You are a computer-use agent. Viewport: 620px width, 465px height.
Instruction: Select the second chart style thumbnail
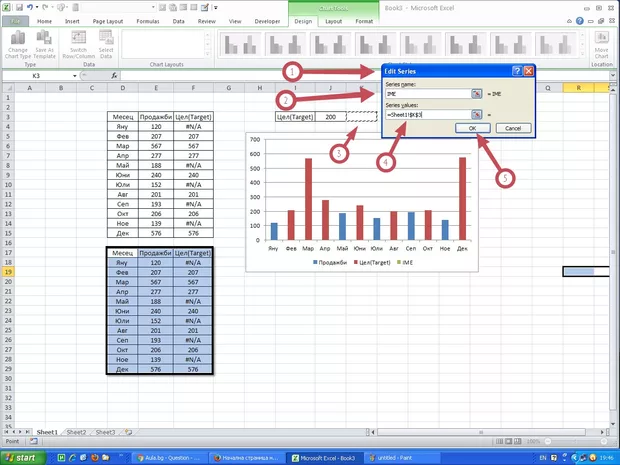285,44
